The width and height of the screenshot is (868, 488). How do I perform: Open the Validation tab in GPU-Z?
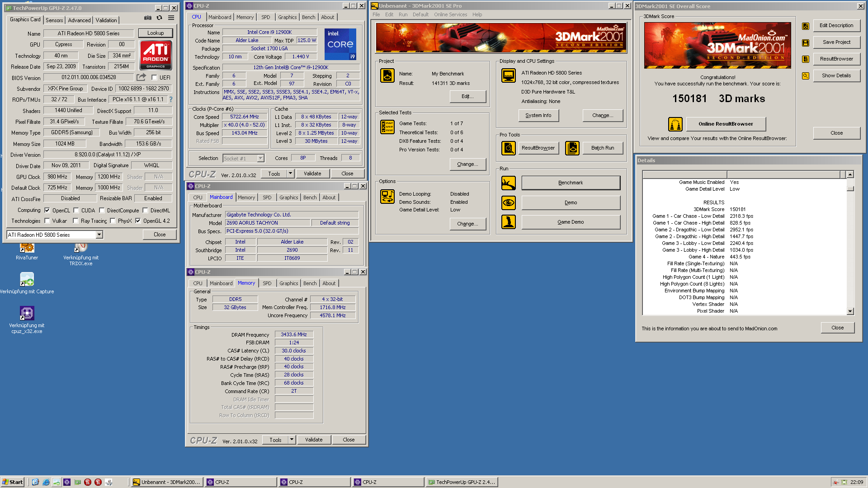click(x=106, y=20)
